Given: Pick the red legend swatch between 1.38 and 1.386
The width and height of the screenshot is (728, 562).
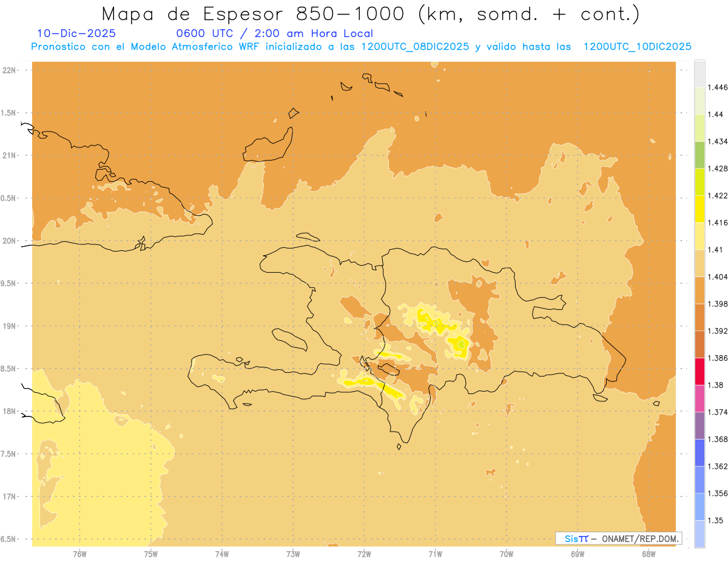Looking at the screenshot, I should (x=699, y=371).
